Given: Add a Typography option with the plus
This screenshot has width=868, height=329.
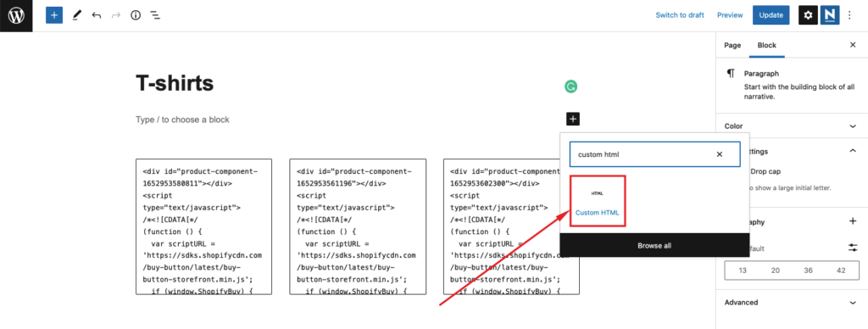Looking at the screenshot, I should pos(853,221).
